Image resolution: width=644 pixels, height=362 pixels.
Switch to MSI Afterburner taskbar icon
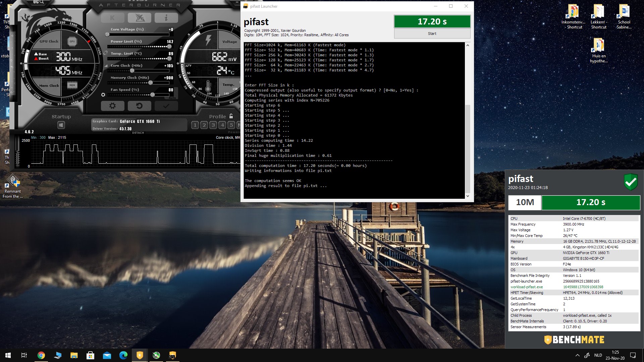coord(156,355)
